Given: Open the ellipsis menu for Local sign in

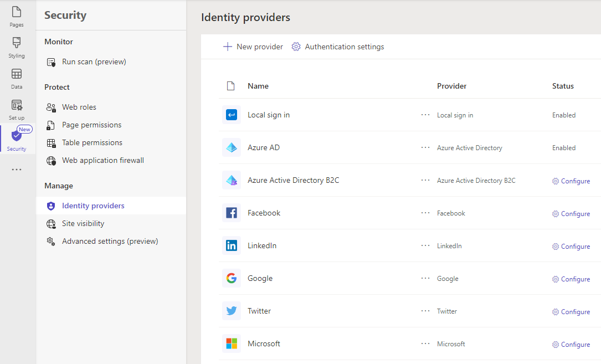Looking at the screenshot, I should (425, 115).
